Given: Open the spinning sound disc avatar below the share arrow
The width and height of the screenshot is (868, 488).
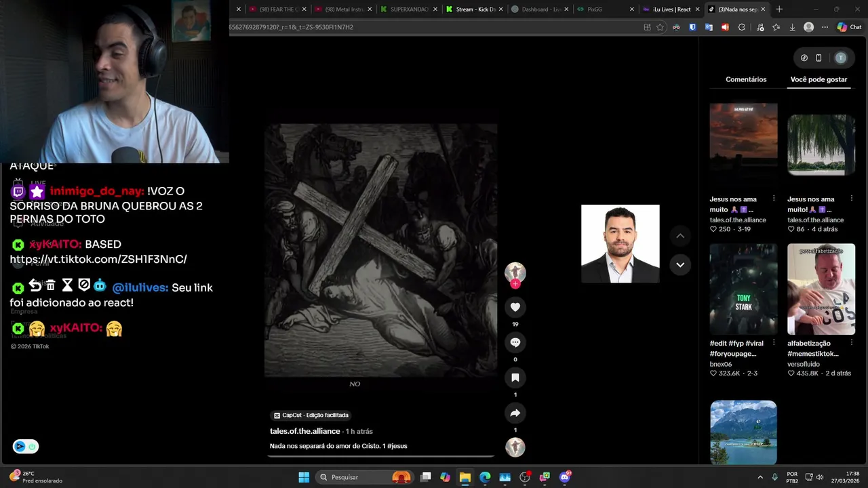Looking at the screenshot, I should [x=515, y=447].
